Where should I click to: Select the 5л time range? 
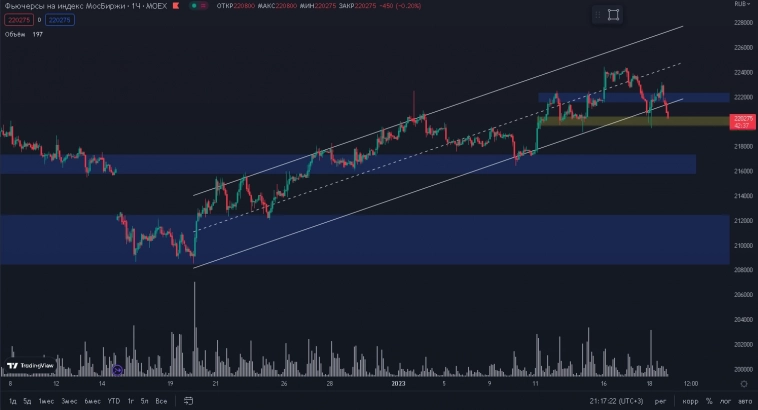(144, 401)
